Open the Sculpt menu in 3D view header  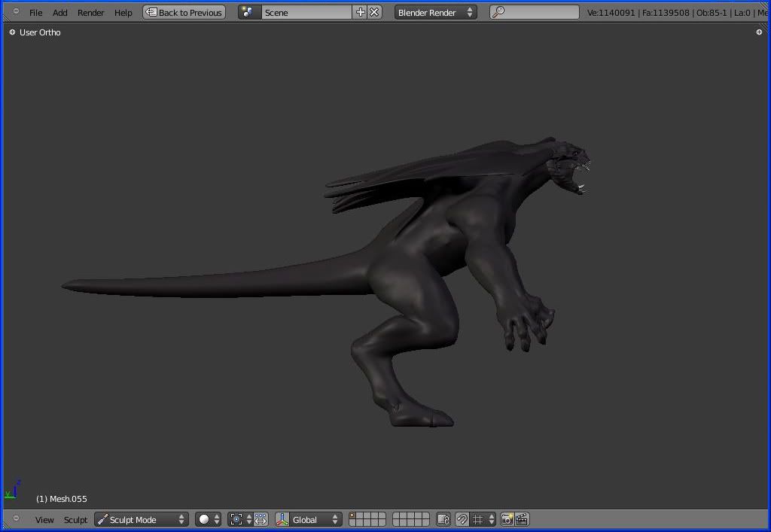tap(75, 519)
